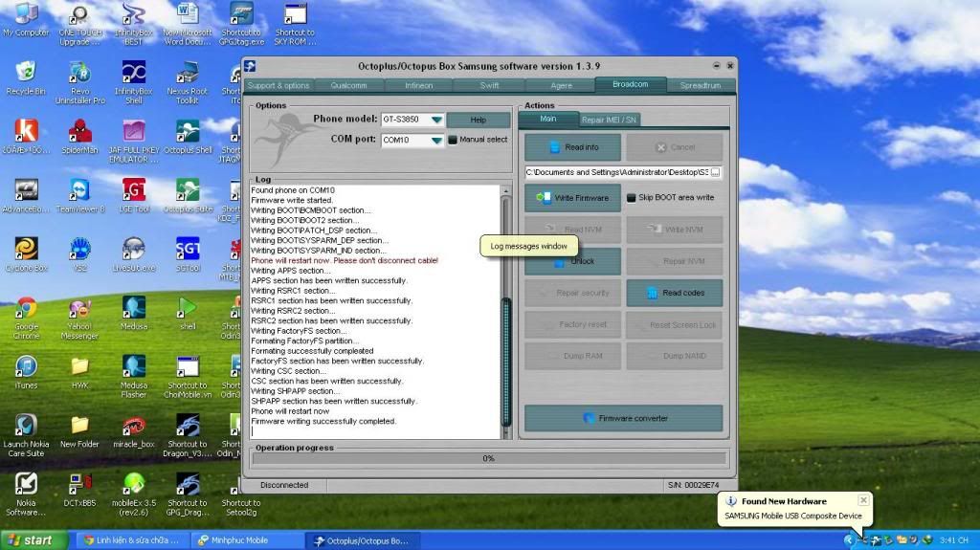This screenshot has width=980, height=550.
Task: Click the Start button
Action: point(33,540)
